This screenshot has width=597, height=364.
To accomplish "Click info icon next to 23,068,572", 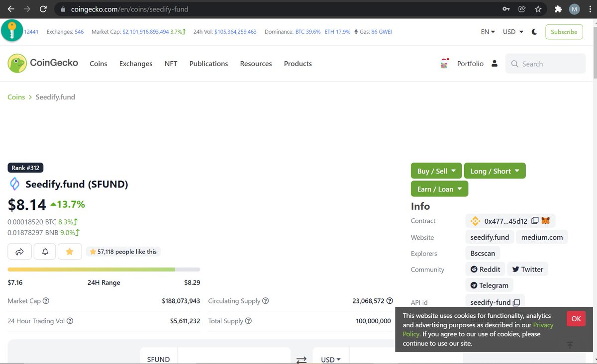I will [390, 301].
